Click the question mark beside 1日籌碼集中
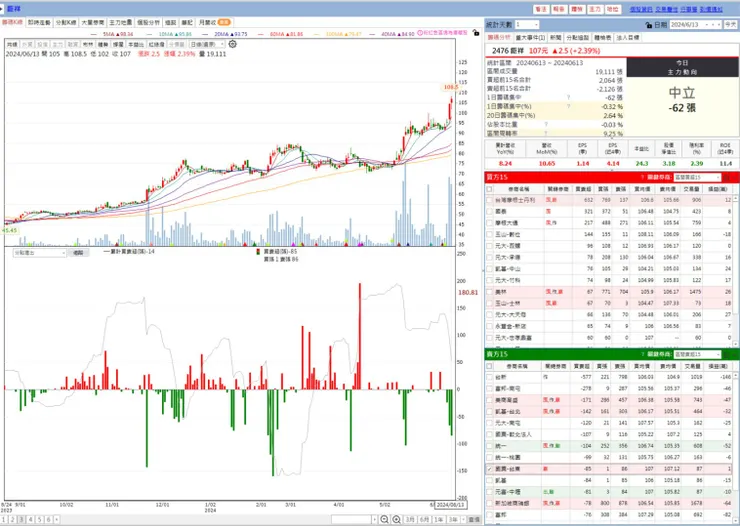 pyautogui.click(x=568, y=98)
